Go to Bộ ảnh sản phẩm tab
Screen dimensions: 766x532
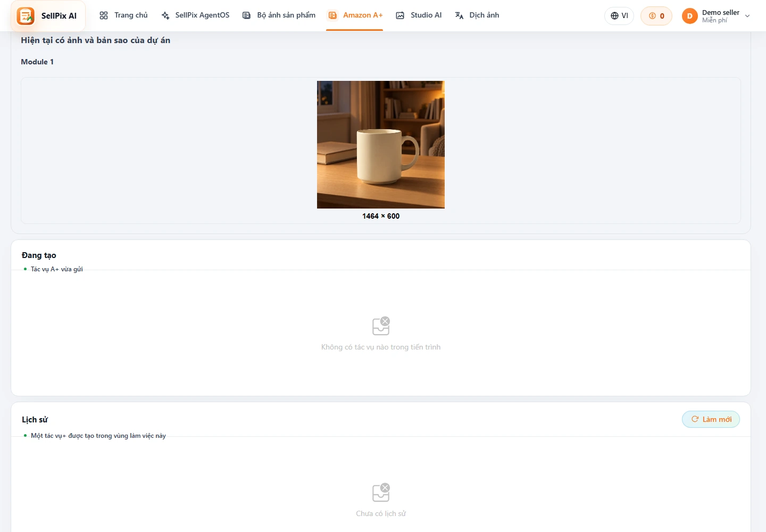point(279,15)
